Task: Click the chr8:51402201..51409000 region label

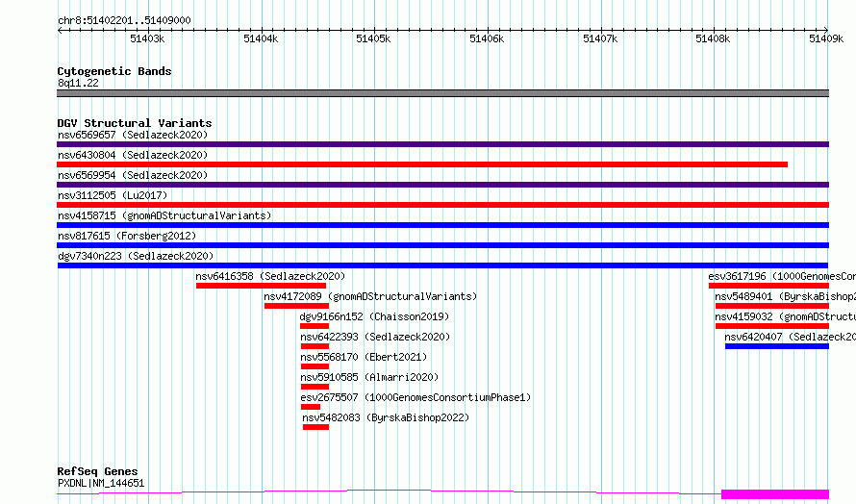Action: point(124,21)
